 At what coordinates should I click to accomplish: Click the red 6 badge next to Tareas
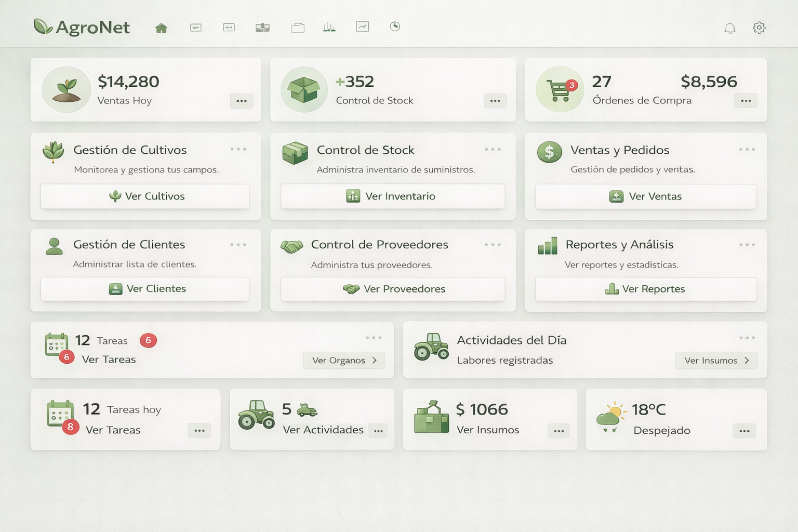(x=148, y=340)
